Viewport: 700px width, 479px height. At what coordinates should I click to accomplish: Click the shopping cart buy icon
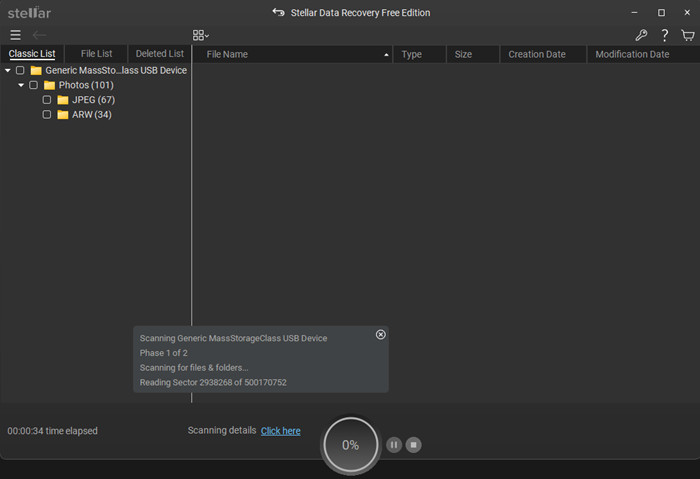tap(688, 35)
